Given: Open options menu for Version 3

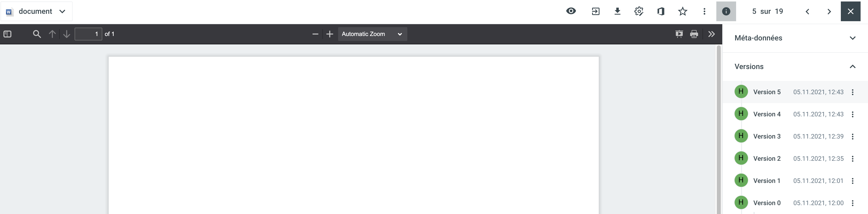Looking at the screenshot, I should point(852,137).
